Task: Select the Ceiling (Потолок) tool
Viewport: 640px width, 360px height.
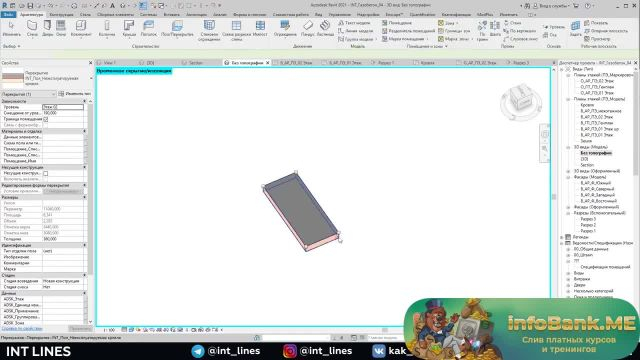Action: pos(149,28)
